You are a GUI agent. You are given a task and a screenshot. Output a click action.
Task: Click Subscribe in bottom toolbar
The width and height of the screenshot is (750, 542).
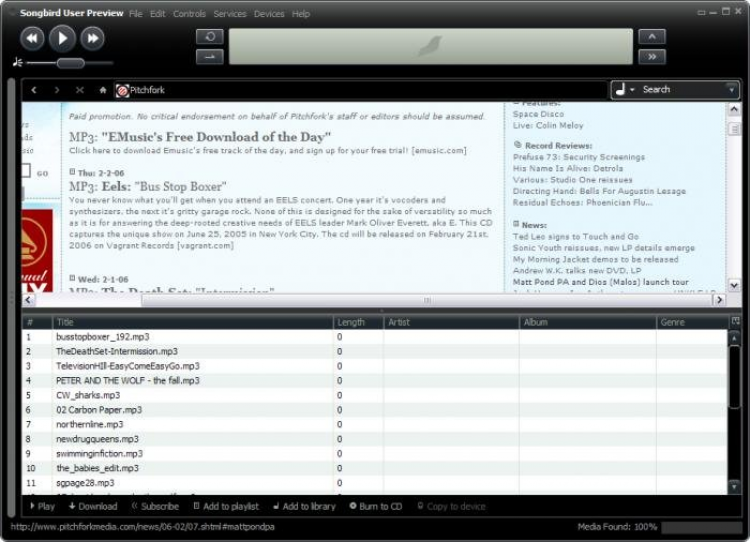tap(155, 506)
